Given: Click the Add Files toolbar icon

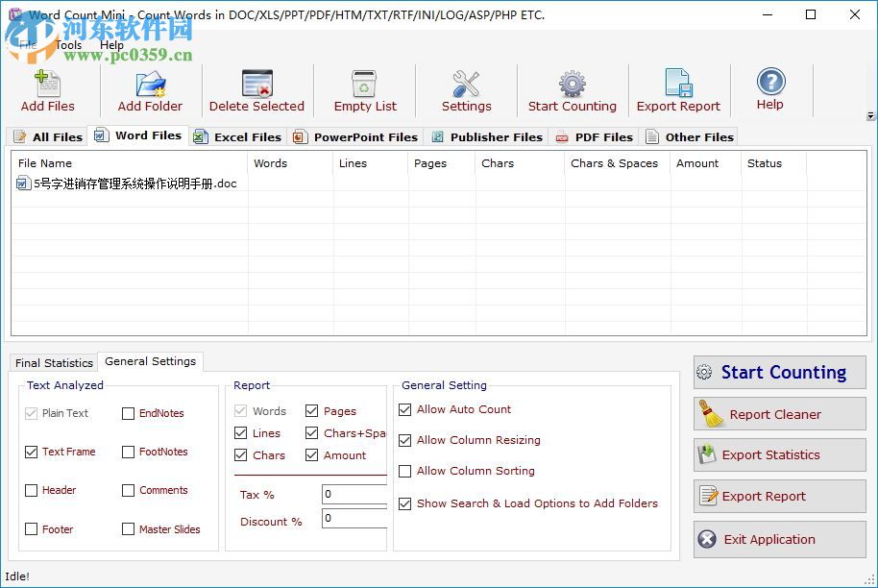Looking at the screenshot, I should pos(48,84).
